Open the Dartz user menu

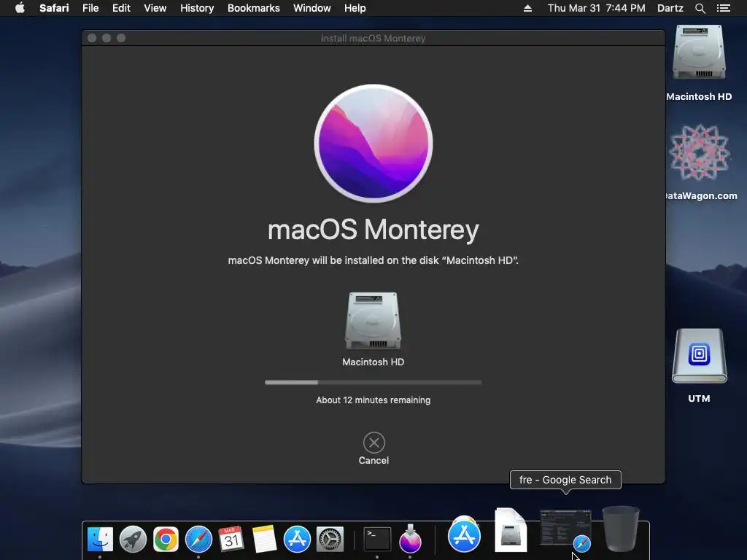click(x=670, y=8)
